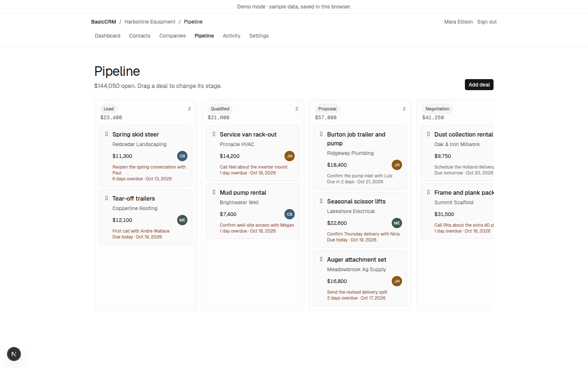
Task: Open the Seasonal scissor lifts deal
Action: (x=356, y=201)
